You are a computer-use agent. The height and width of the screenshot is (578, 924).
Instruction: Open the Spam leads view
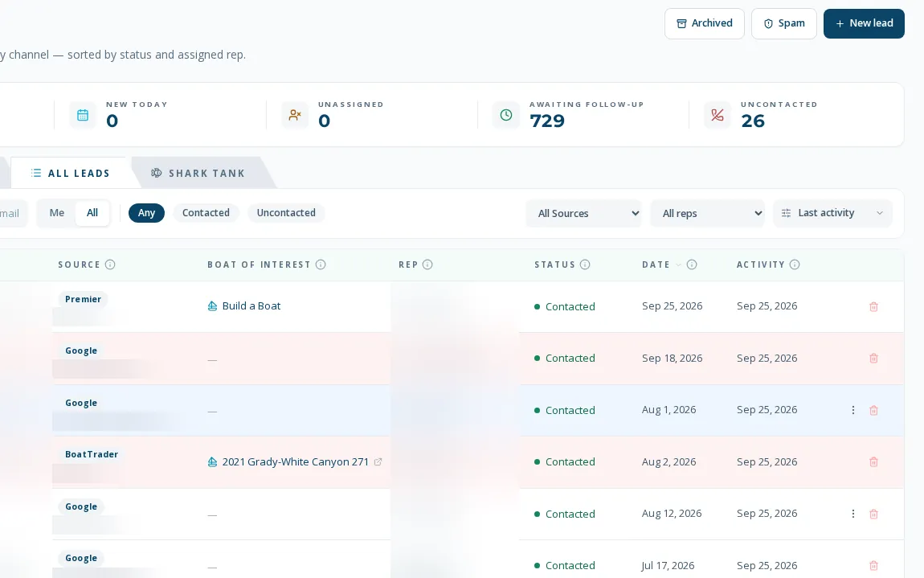(x=783, y=23)
